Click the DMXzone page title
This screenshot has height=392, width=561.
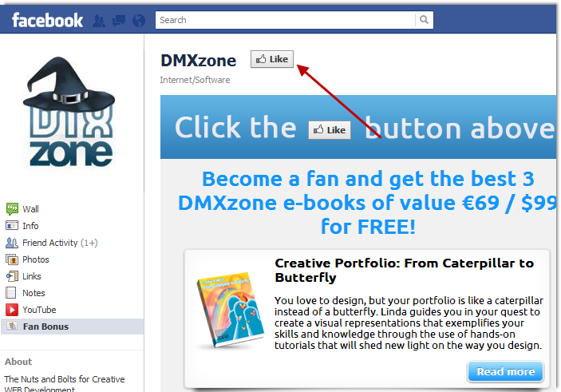[198, 60]
